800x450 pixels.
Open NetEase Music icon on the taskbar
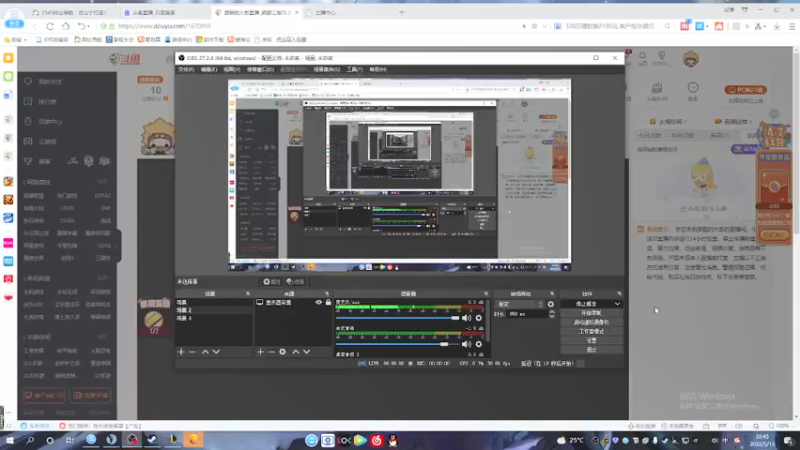coord(377,440)
